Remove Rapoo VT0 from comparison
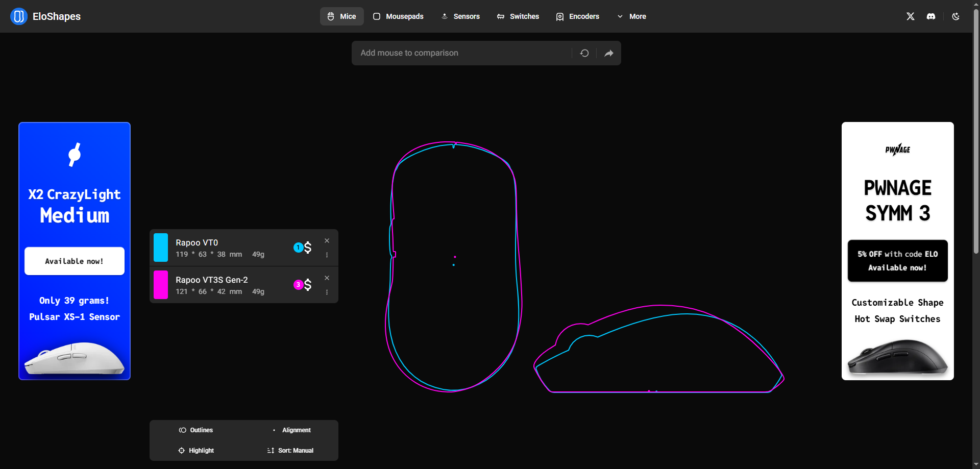 327,241
